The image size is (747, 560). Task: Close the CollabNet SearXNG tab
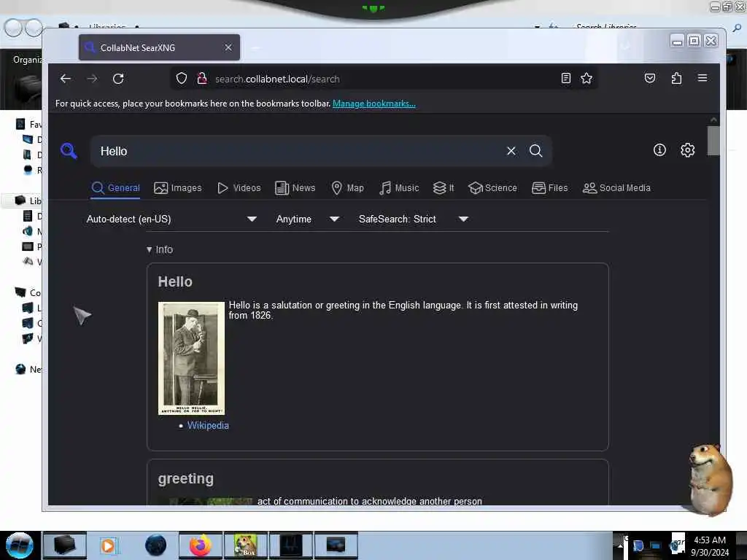click(x=228, y=47)
